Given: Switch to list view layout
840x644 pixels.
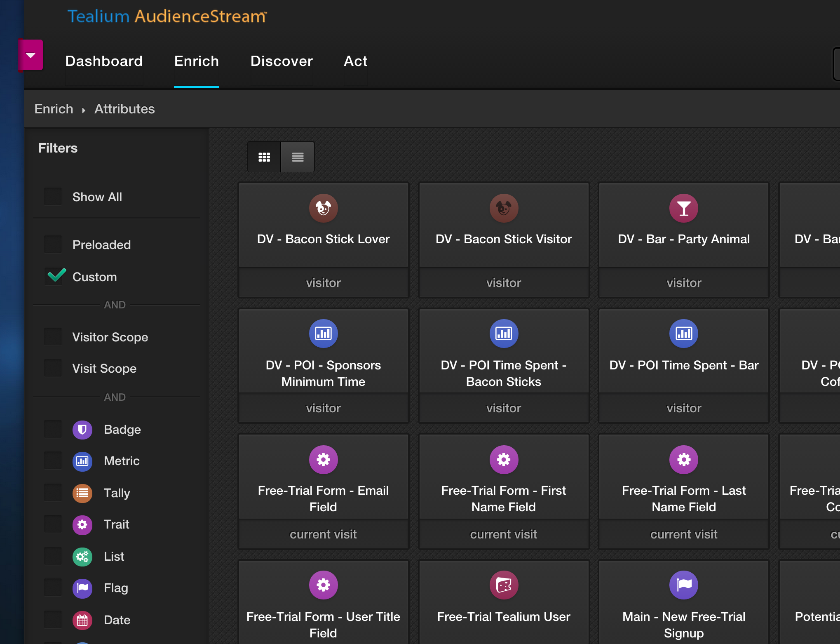Looking at the screenshot, I should pos(298,157).
